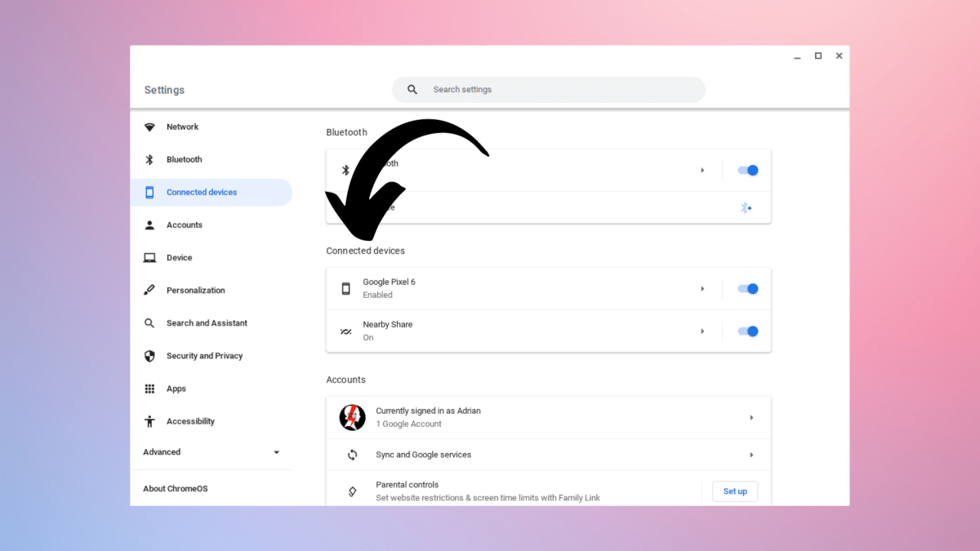Click the Settings title text
This screenshot has width=980, height=551.
tap(164, 90)
